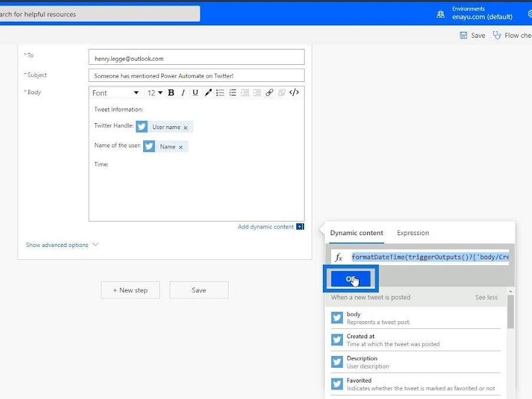Switch to HTML code view
Screen dimensions: 532x399
pos(294,93)
